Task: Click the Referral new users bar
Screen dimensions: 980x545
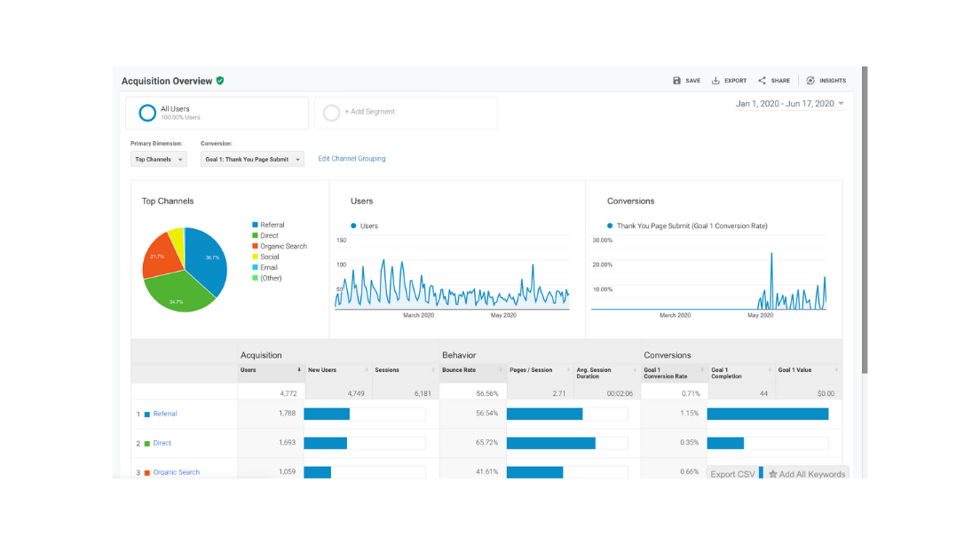Action: click(x=327, y=414)
